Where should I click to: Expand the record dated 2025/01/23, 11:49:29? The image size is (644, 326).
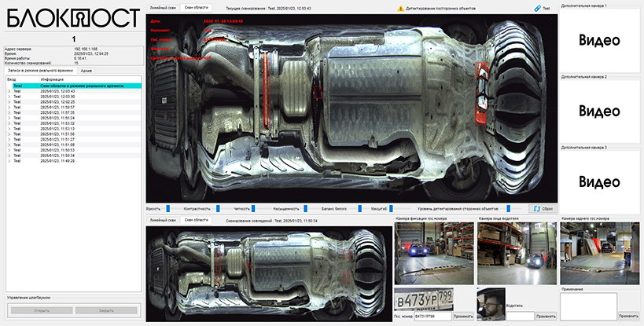tap(9, 161)
